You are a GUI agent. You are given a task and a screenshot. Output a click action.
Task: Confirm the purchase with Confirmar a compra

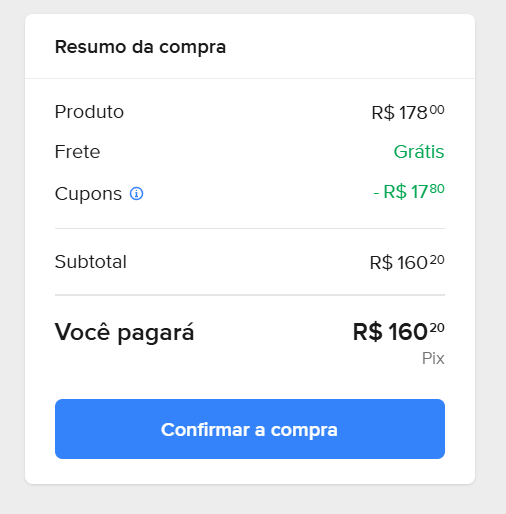click(250, 429)
